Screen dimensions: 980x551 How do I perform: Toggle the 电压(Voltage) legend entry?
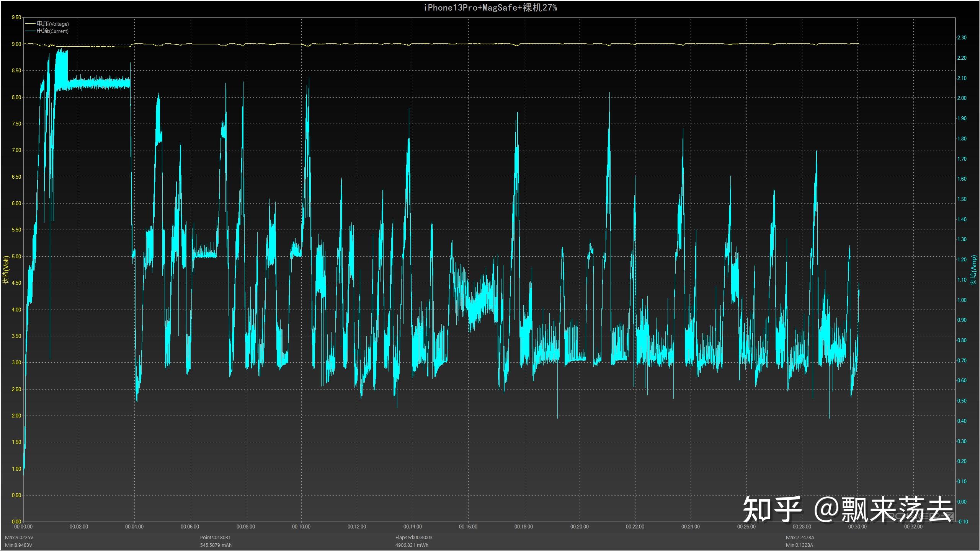[53, 24]
